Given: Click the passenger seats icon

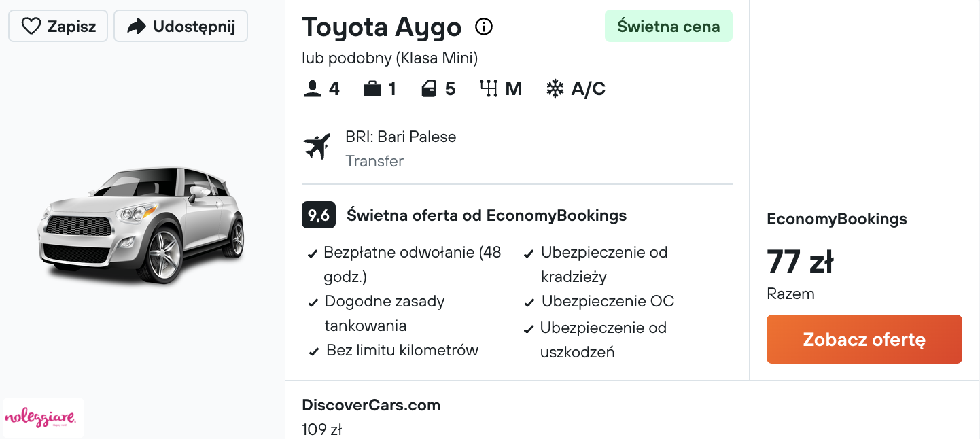Looking at the screenshot, I should pyautogui.click(x=313, y=89).
